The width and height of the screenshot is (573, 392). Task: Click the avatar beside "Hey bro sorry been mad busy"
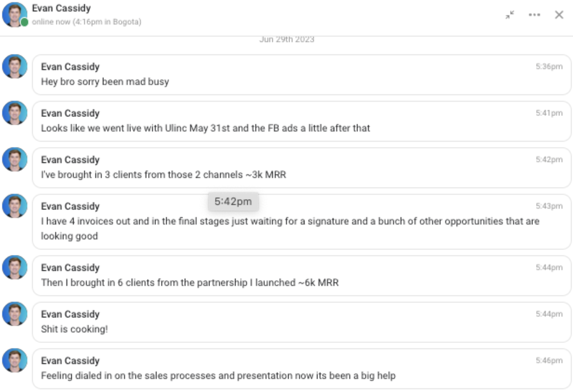(15, 66)
